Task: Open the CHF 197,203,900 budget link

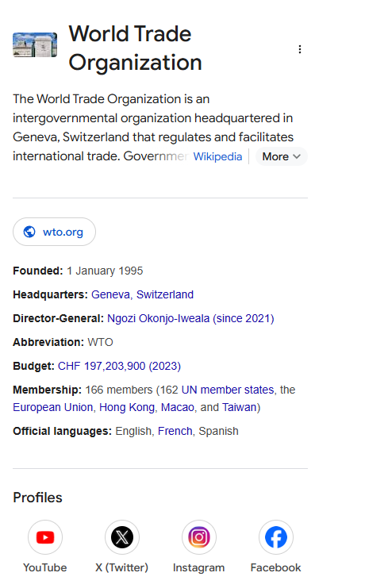Action: click(119, 366)
